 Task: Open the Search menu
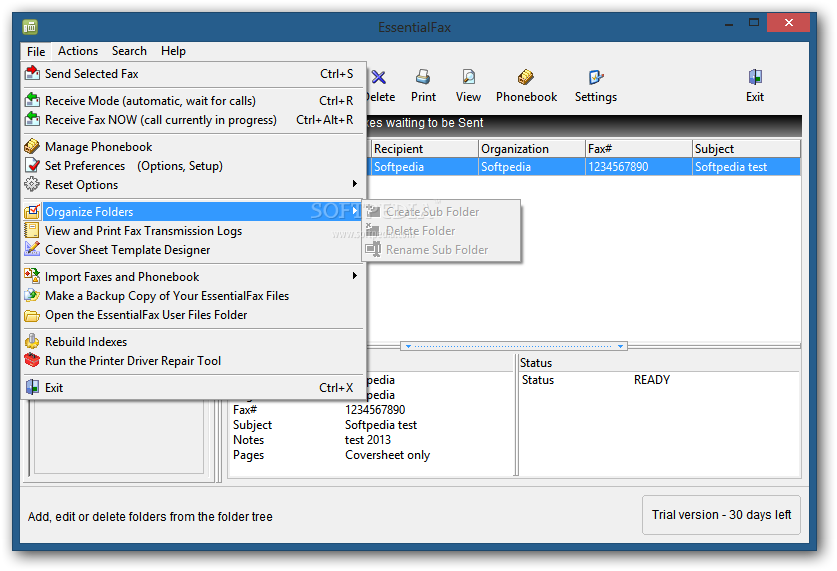click(129, 51)
